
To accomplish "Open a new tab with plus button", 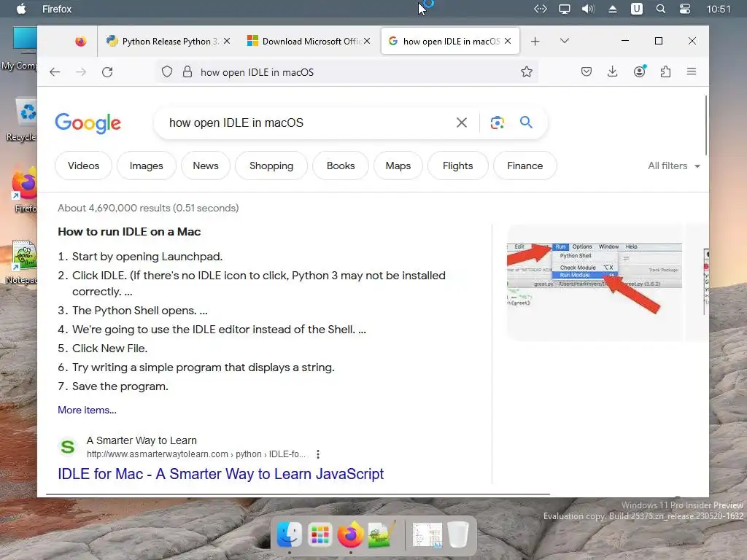I will 535,42.
